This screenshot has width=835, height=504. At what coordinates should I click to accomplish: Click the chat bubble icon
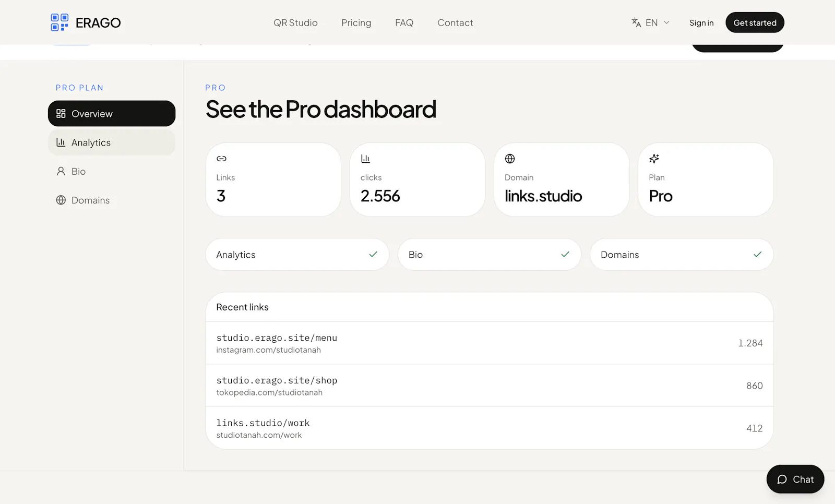pos(782,479)
